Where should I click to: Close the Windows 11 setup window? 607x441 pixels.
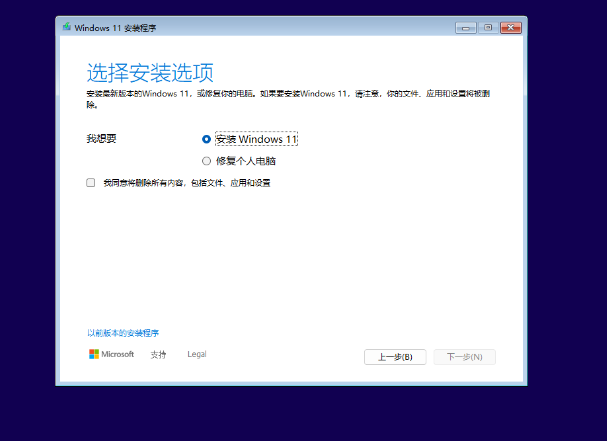[x=511, y=27]
